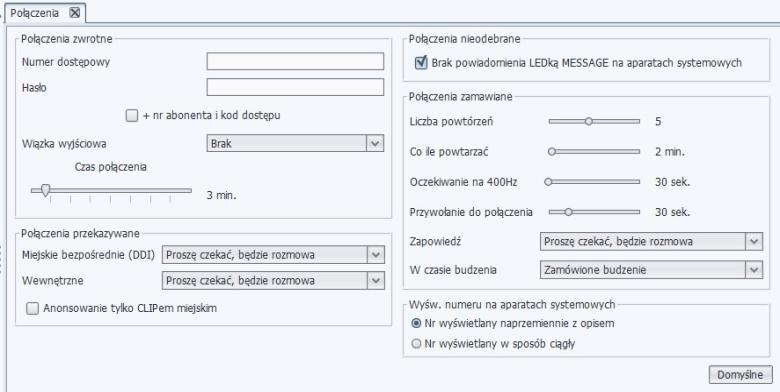Click the 'Połączenia zwrotne' group title

coord(67,39)
